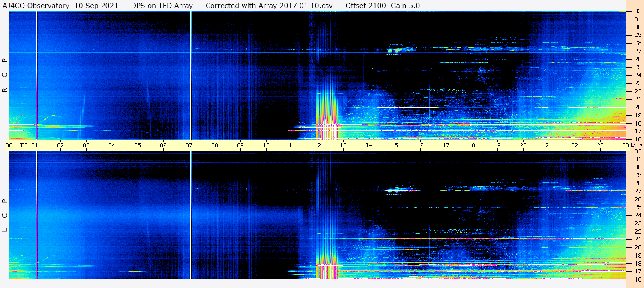Image resolution: width=644 pixels, height=288 pixels.
Task: Click the Gain 5.0 text in header
Action: coord(405,6)
